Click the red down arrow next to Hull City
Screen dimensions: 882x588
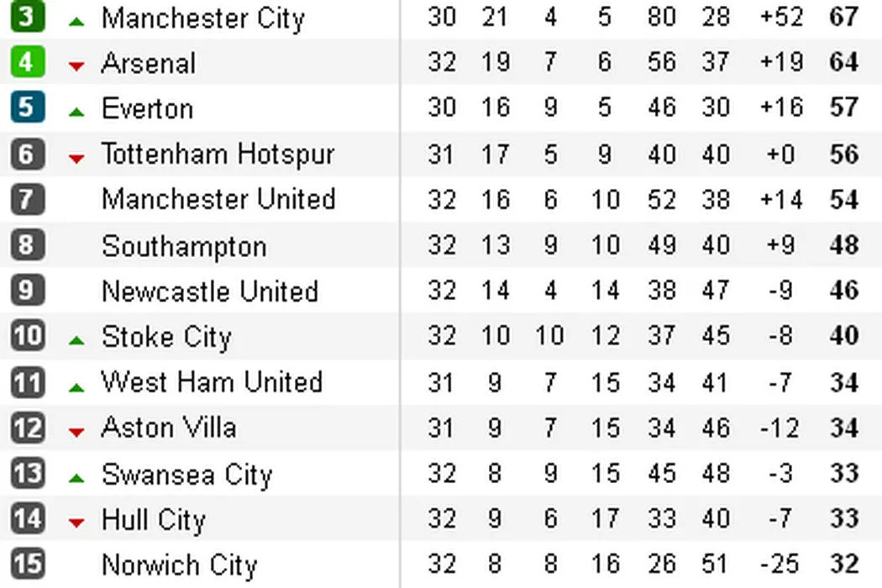[x=76, y=523]
